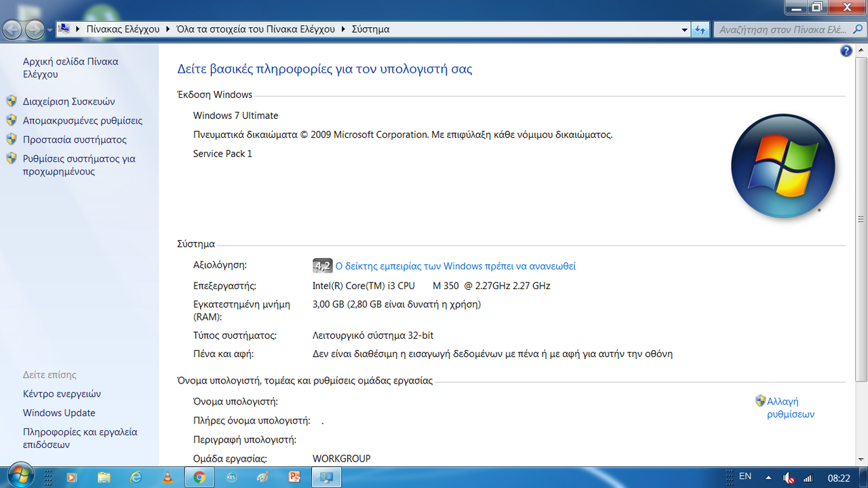Launch Windows Media Player from taskbar

click(72, 477)
